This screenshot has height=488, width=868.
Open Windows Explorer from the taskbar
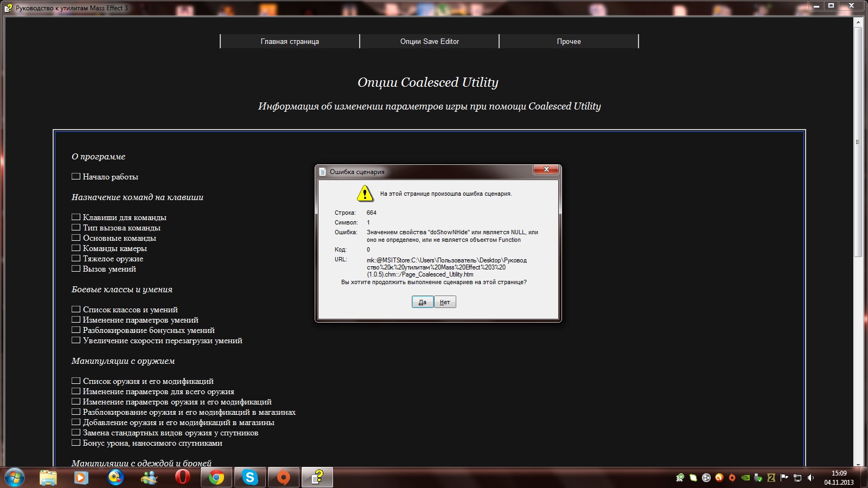pyautogui.click(x=48, y=478)
